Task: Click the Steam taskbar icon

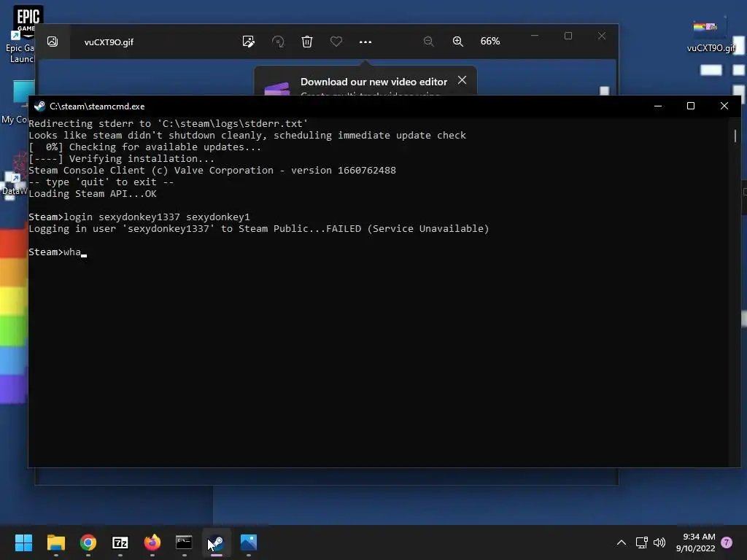Action: click(x=216, y=542)
